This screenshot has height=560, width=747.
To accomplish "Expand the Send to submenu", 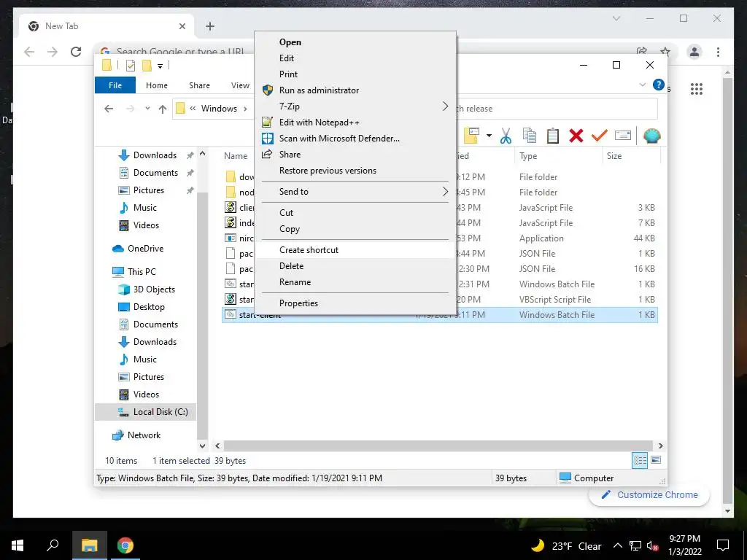I will tap(356, 192).
